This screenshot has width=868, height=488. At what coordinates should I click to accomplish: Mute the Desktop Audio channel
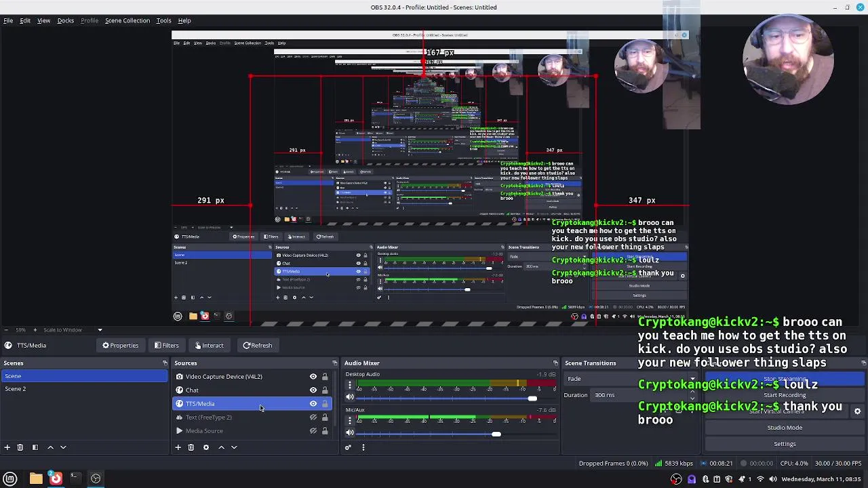coord(350,398)
